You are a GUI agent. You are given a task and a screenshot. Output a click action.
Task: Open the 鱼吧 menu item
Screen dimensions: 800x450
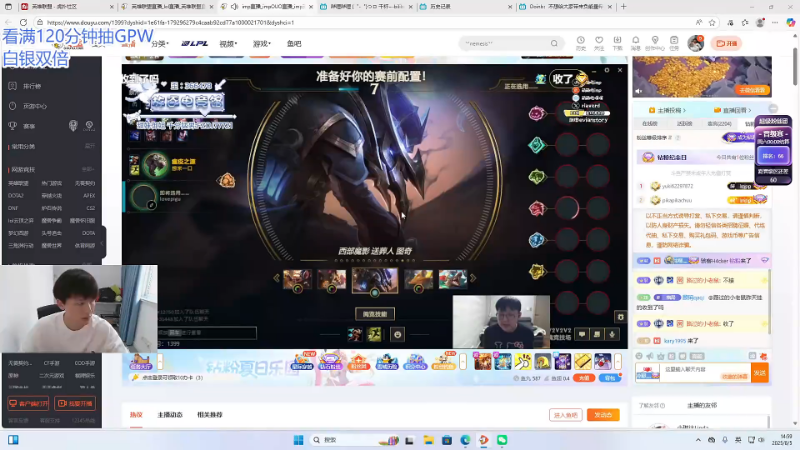click(294, 44)
